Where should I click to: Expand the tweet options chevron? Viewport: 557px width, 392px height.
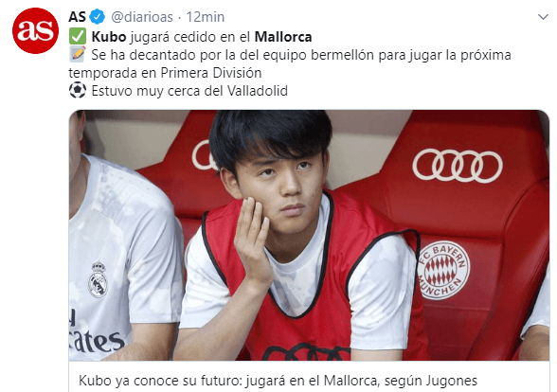pos(543,17)
